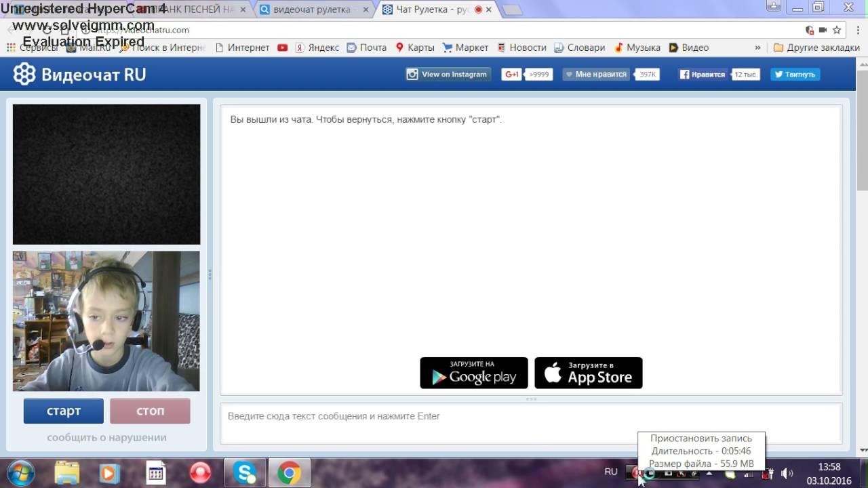Open the Маркет bookmark

click(x=465, y=47)
